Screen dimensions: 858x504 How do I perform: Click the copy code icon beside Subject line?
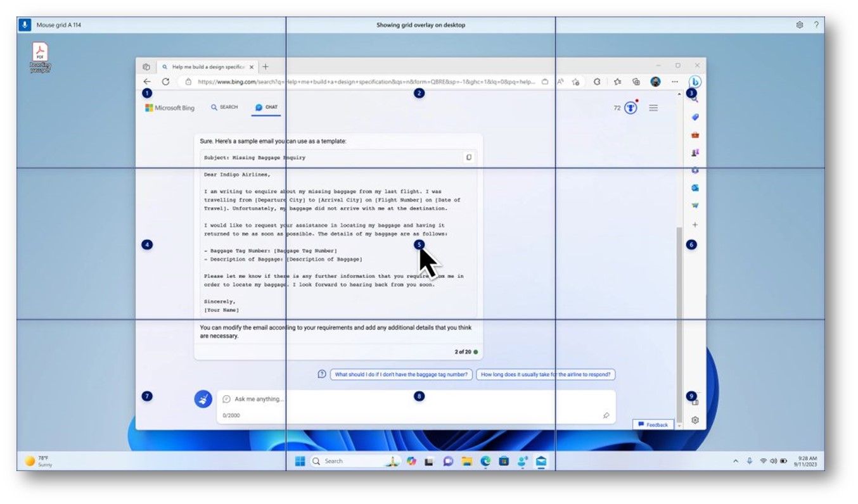(469, 158)
